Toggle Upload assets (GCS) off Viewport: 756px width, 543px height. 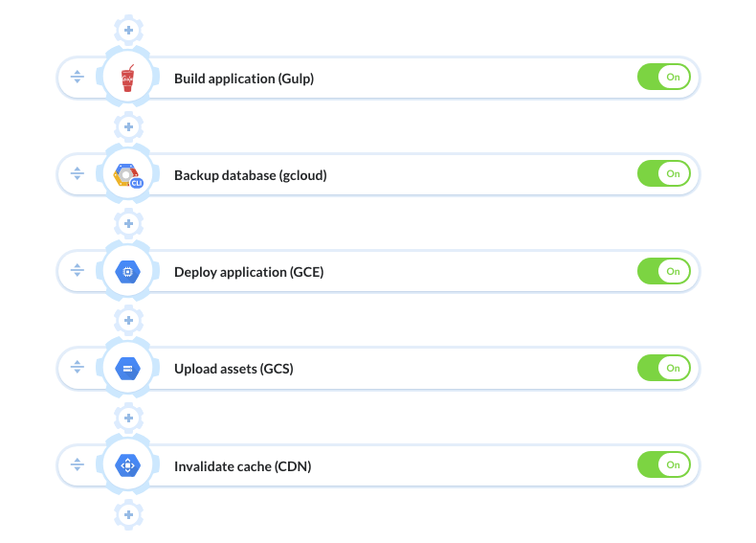(x=664, y=368)
